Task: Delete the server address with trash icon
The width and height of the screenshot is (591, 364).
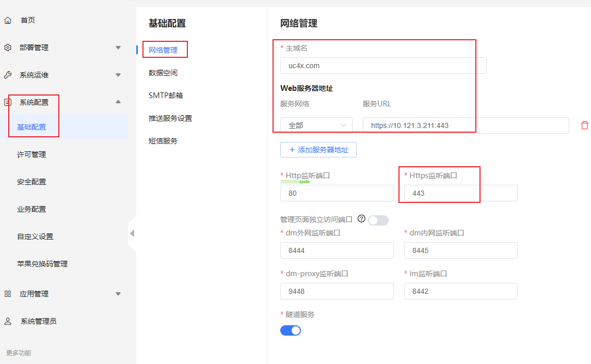Action: (584, 125)
